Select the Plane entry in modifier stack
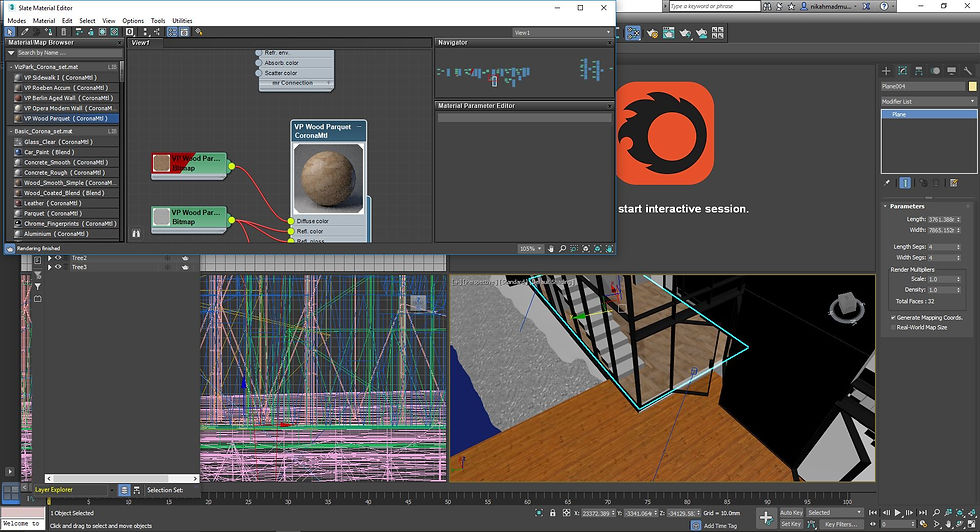980x532 pixels. click(x=929, y=114)
